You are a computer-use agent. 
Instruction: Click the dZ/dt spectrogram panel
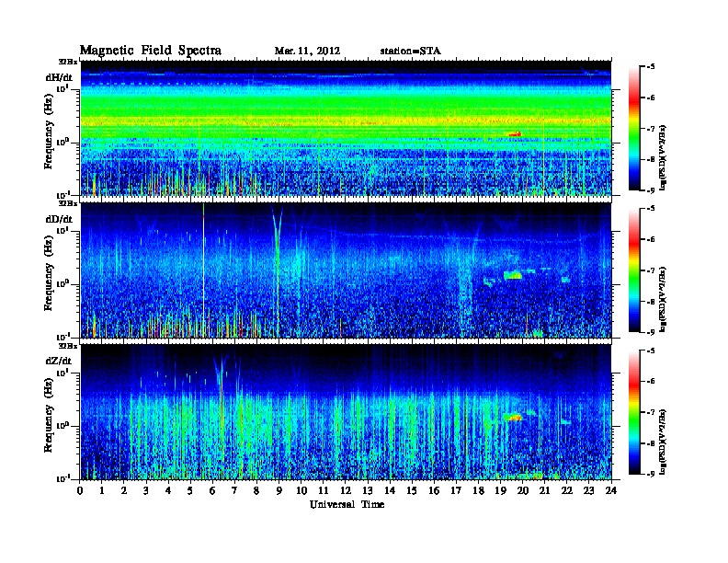point(346,412)
